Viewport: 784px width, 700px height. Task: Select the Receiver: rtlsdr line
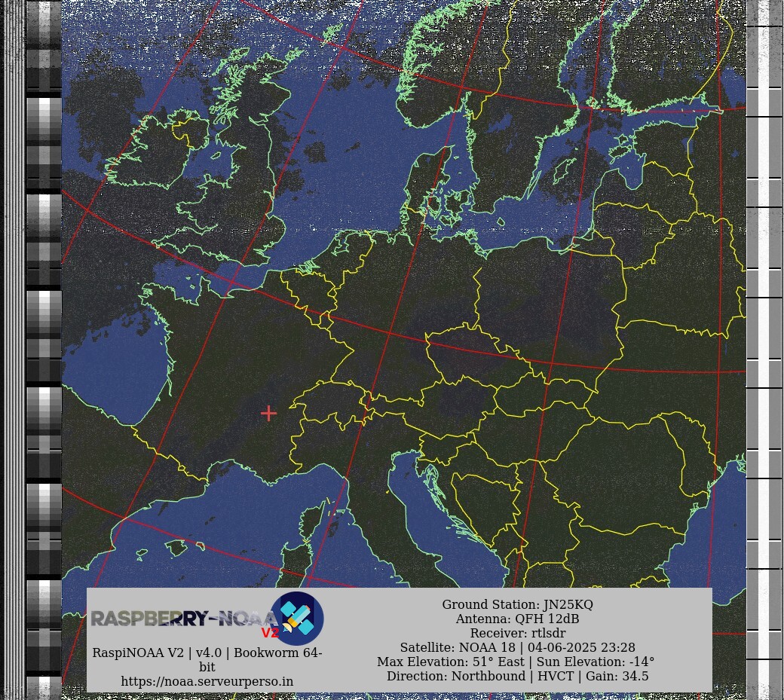tap(517, 633)
